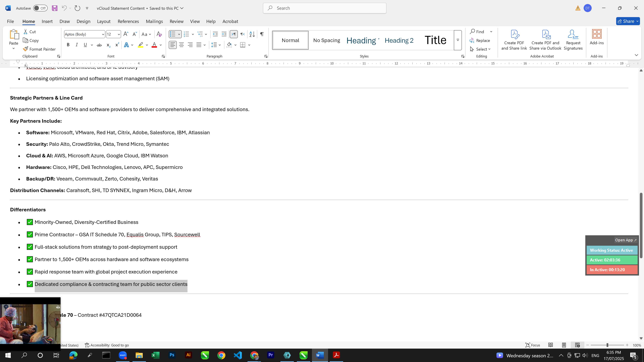Apply red font color

click(x=154, y=45)
